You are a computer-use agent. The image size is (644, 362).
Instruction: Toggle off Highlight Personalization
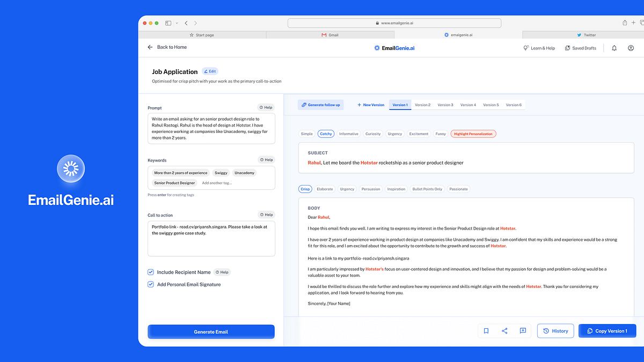point(473,134)
